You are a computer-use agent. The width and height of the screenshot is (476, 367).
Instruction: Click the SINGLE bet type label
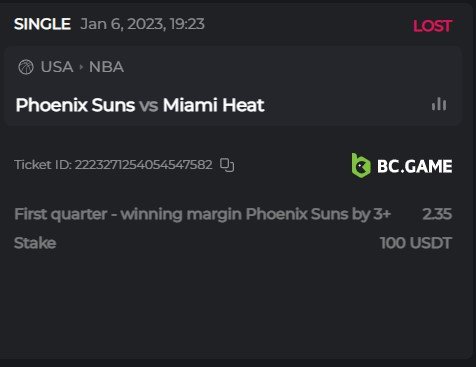coord(42,24)
